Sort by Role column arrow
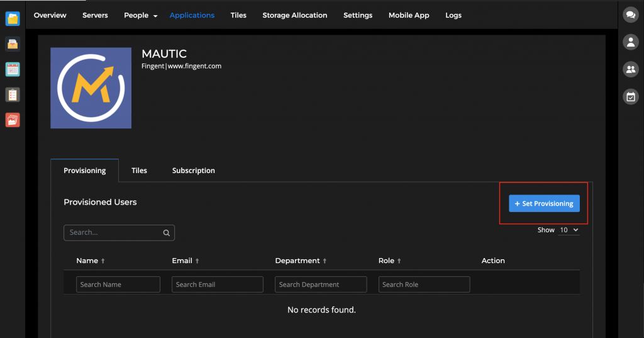The width and height of the screenshot is (644, 338). 399,261
